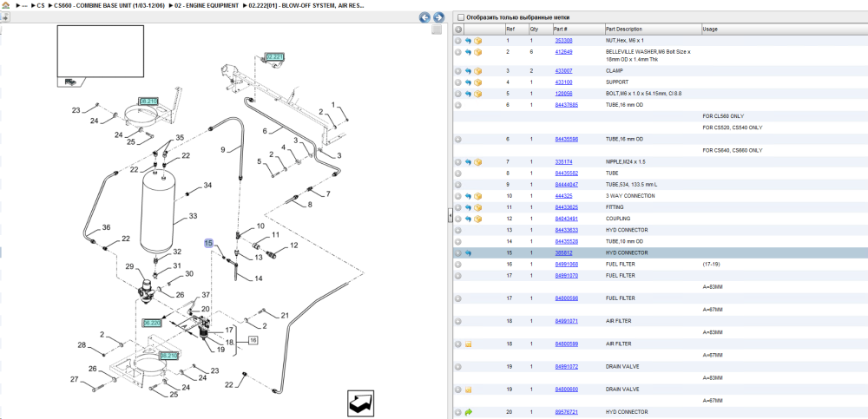
Task: Go to previous illustration with left arrow
Action: pos(424,17)
